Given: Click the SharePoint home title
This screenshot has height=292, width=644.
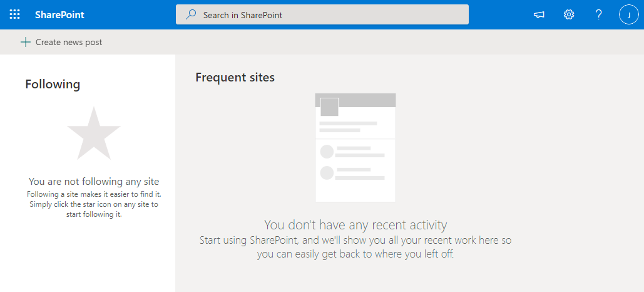Looking at the screenshot, I should click(59, 15).
